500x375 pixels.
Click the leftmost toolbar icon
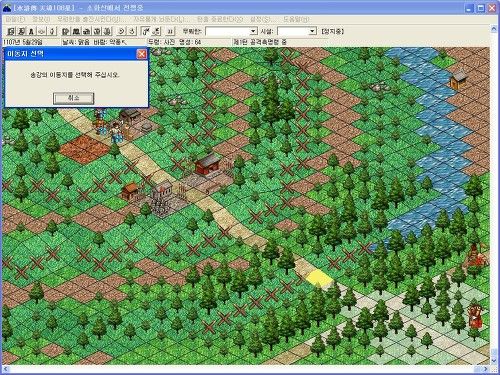click(11, 31)
